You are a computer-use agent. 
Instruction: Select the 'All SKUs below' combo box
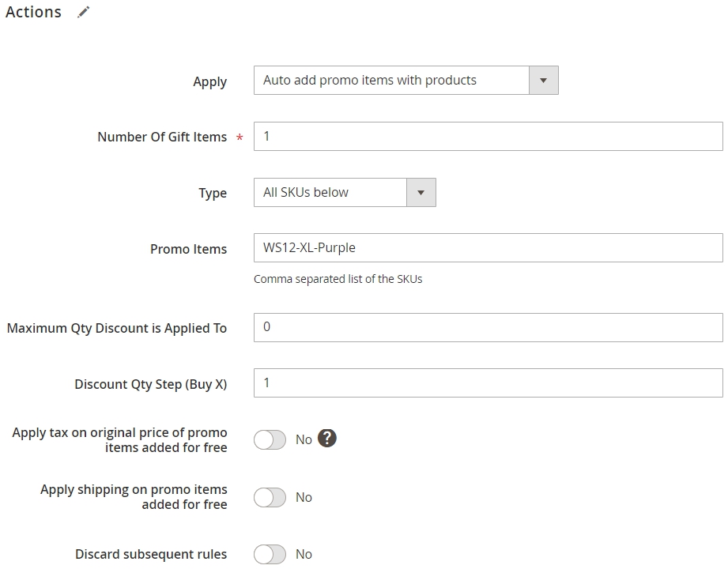coord(345,192)
